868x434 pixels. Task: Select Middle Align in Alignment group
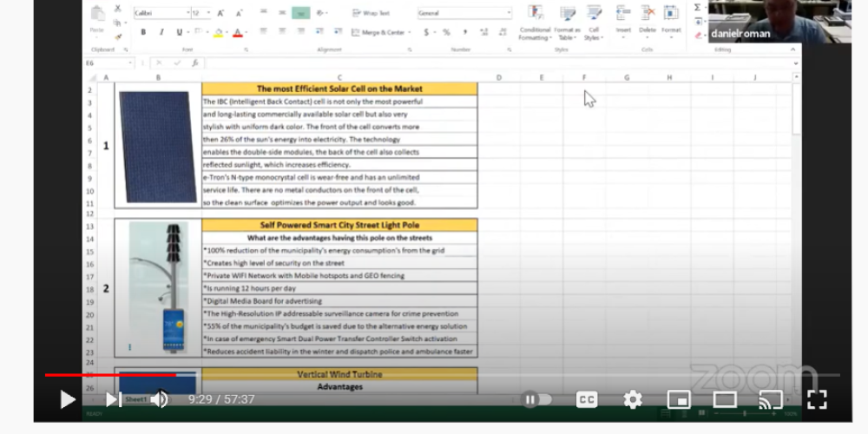coord(282,13)
